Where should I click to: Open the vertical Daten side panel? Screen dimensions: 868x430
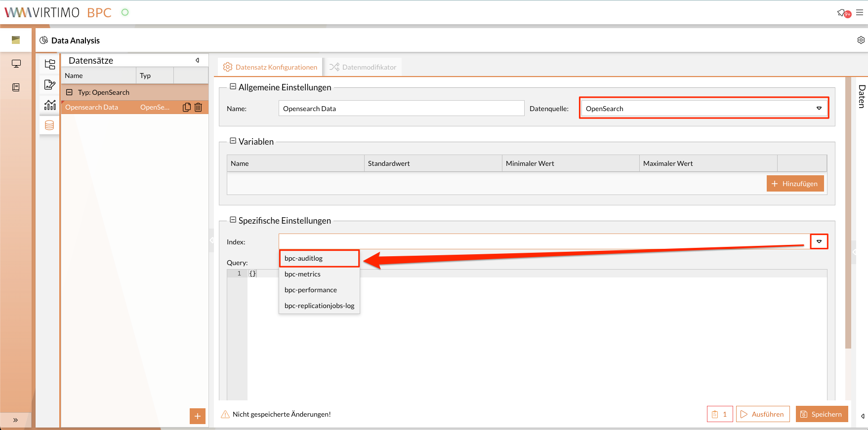click(x=862, y=96)
